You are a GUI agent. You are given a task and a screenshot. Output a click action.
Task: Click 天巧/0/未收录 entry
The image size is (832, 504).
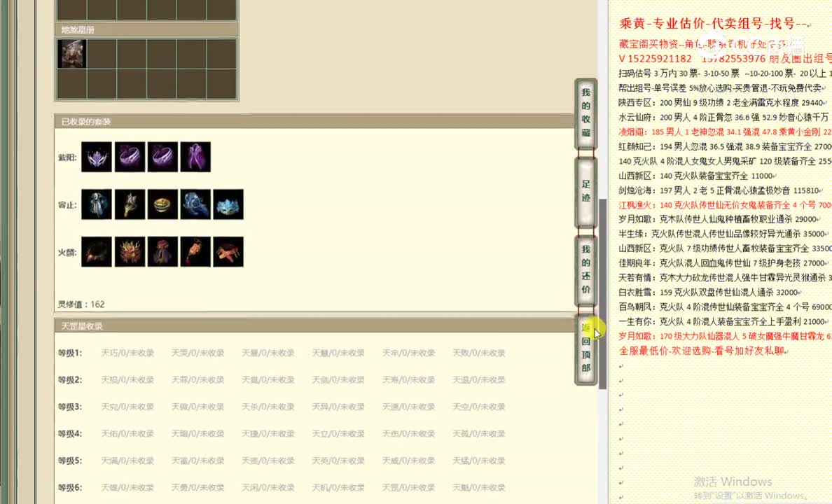click(x=127, y=353)
